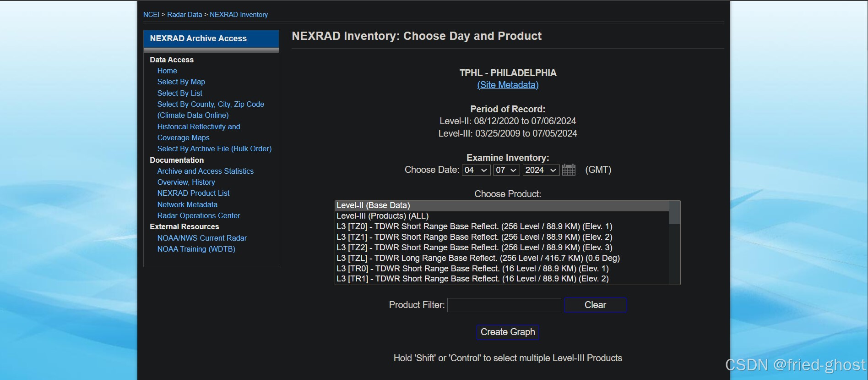Click the Home sidebar link
This screenshot has height=380, width=868.
[167, 71]
